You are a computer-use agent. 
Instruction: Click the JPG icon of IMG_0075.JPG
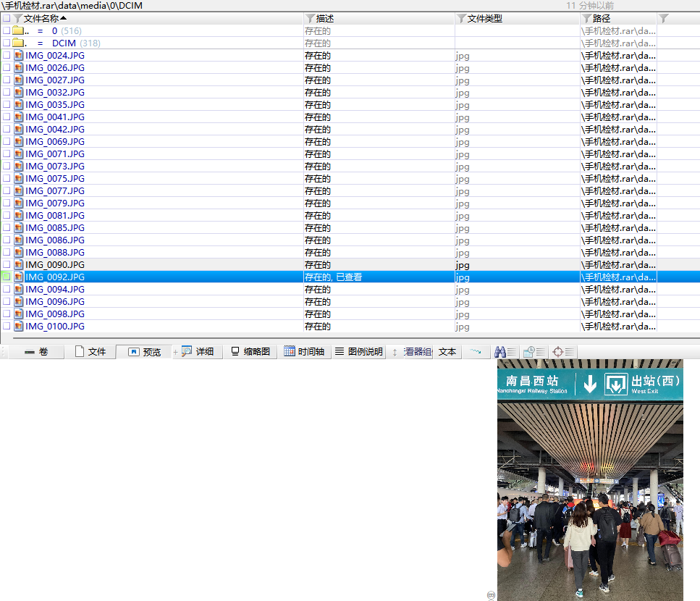tap(18, 178)
